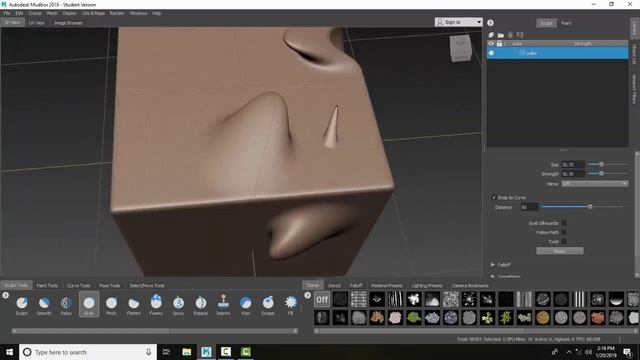Select the Spray tool
This screenshot has height=360, width=640.
(178, 305)
